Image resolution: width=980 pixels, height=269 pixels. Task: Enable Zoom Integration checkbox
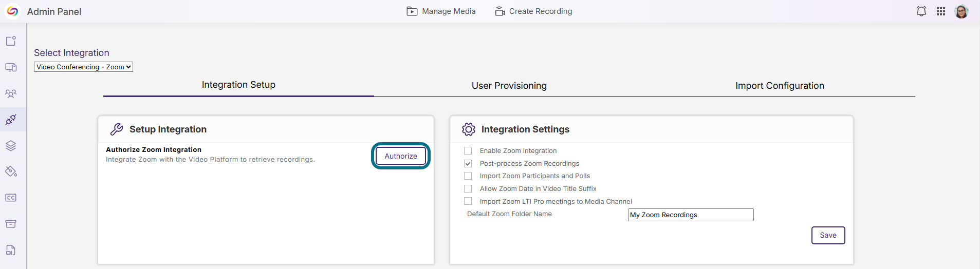coord(468,150)
